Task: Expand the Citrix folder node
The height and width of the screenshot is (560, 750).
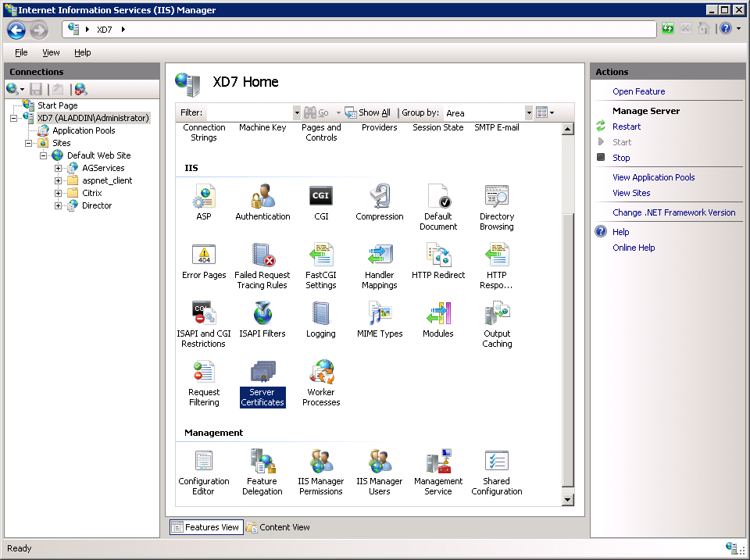Action: coord(58,193)
